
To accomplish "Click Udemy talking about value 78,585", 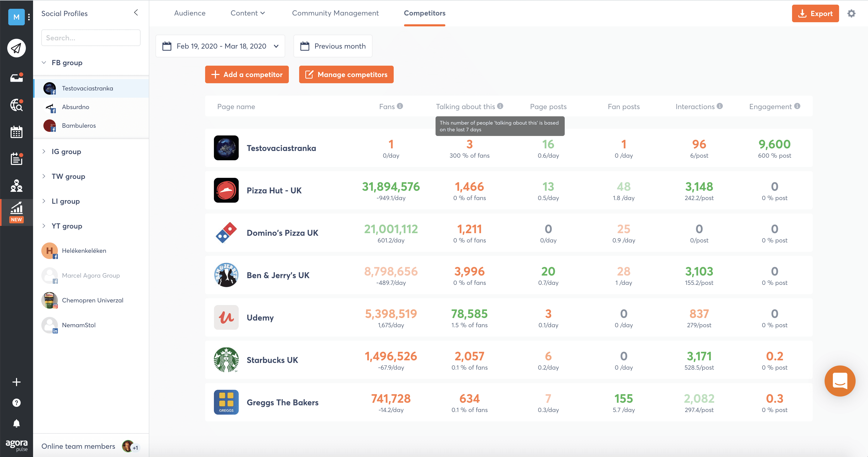I will click(x=469, y=314).
